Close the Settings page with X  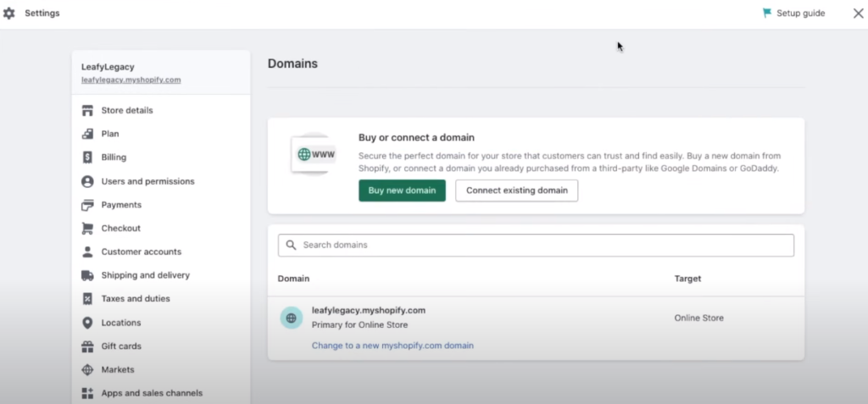point(858,14)
